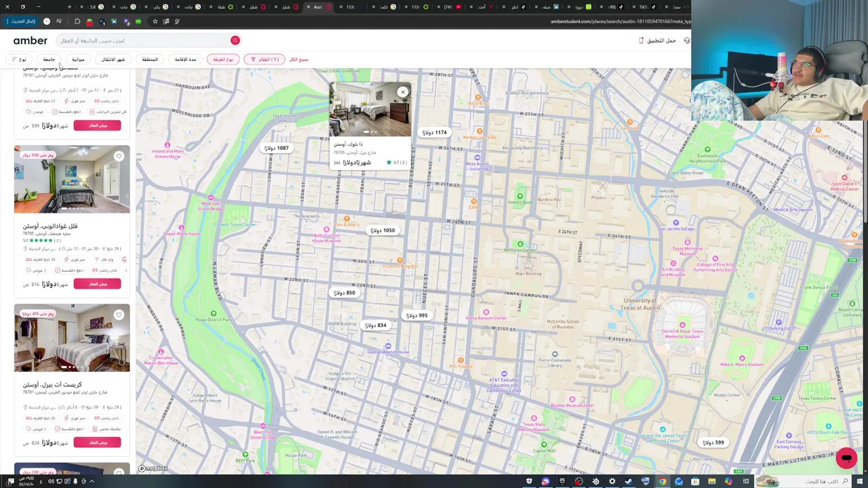Open the 'الفلاتر (1)' filters button
The height and width of the screenshot is (488, 868).
click(264, 60)
